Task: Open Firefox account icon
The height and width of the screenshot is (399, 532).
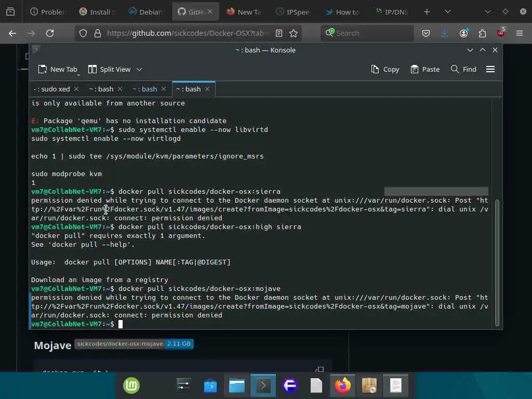Action: coord(463,33)
